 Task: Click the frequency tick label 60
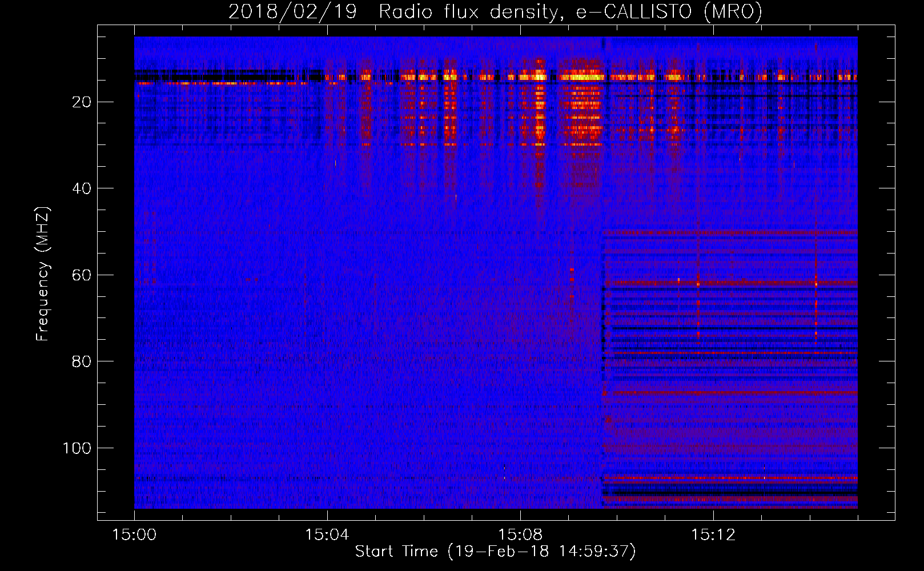point(82,275)
